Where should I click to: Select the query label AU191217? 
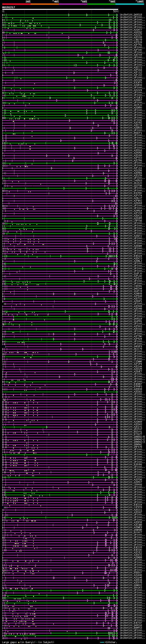tap(8, 8)
